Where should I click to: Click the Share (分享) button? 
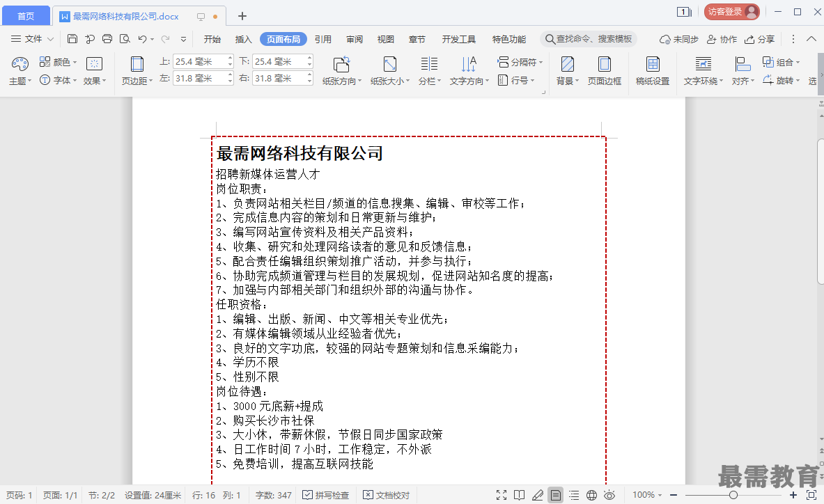[x=759, y=39]
